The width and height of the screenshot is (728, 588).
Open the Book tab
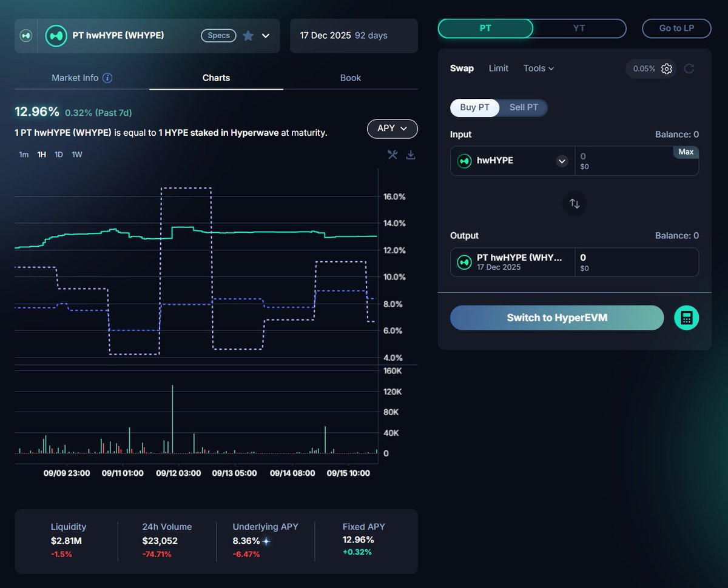pyautogui.click(x=351, y=78)
